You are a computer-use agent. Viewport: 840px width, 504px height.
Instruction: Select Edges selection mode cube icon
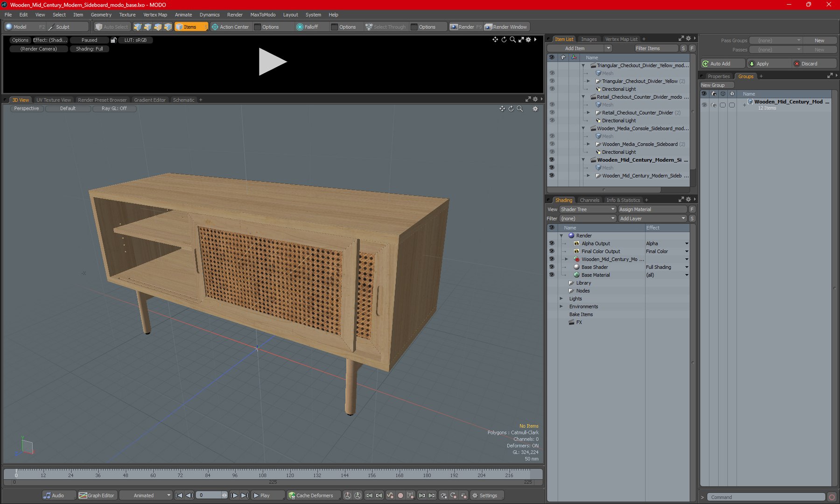[x=147, y=27]
